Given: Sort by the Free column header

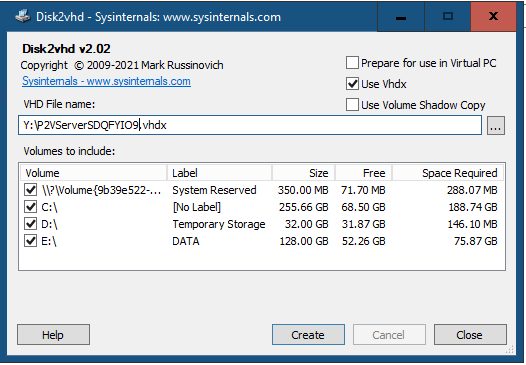Looking at the screenshot, I should click(364, 173).
